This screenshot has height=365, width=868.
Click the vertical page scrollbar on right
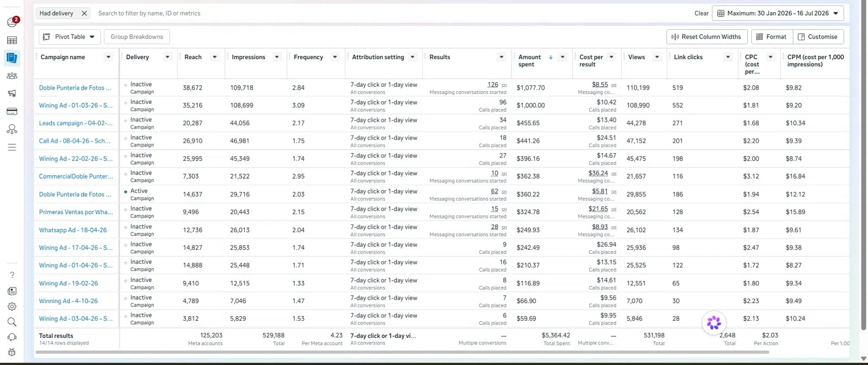tap(864, 166)
